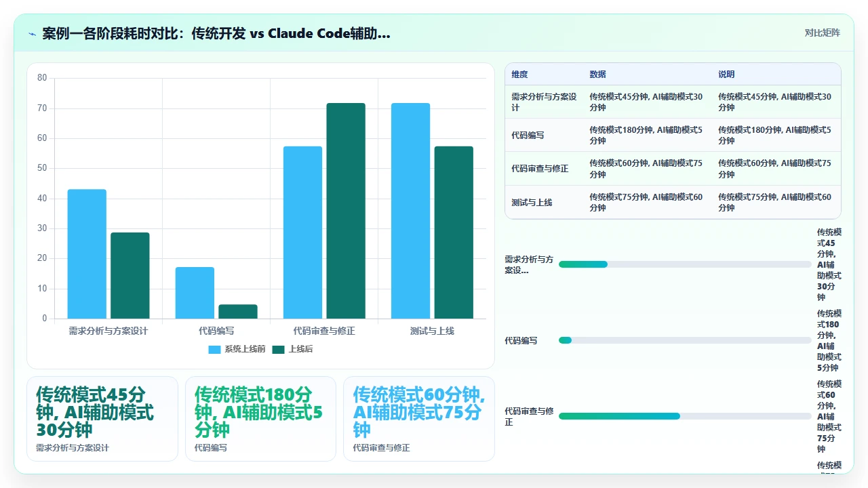Click the 数据 column header
The width and height of the screenshot is (868, 488).
597,75
